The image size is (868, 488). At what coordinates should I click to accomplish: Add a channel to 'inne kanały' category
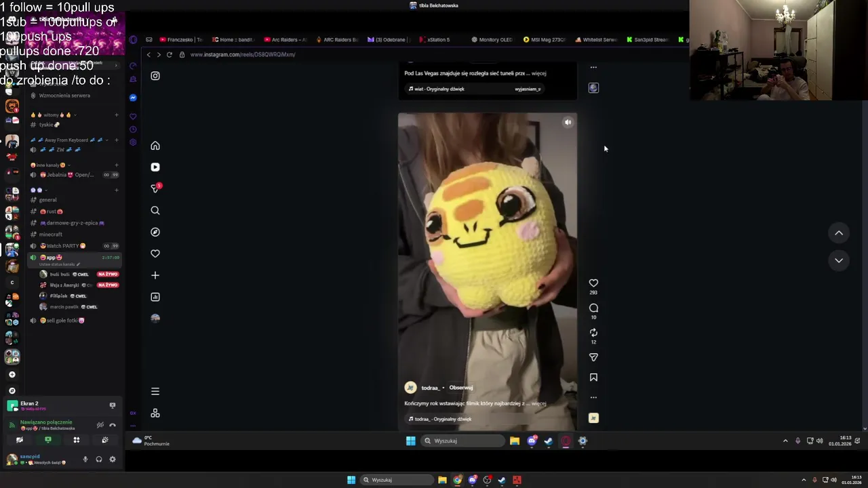click(x=117, y=165)
